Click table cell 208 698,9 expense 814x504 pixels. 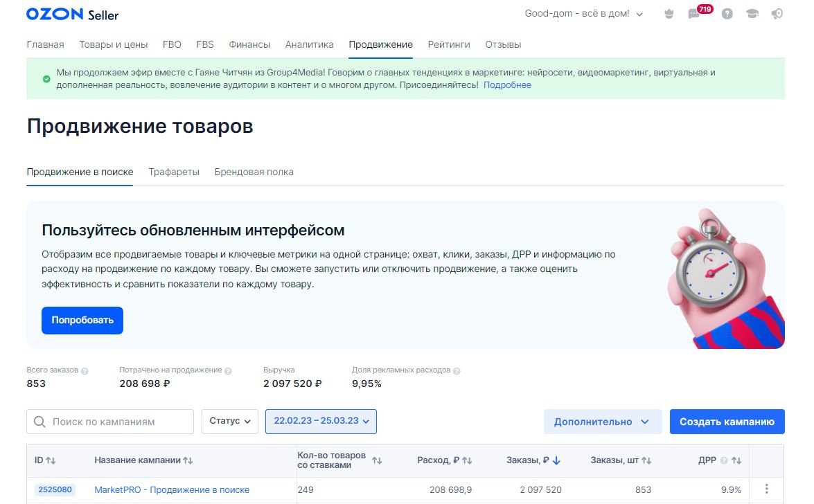click(x=450, y=489)
